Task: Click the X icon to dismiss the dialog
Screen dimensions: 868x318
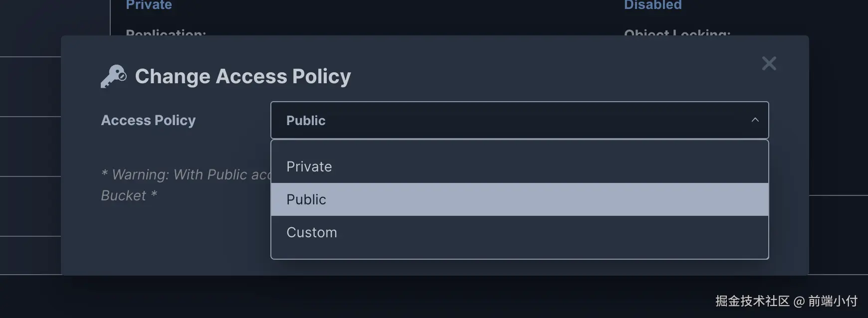Action: 769,63
